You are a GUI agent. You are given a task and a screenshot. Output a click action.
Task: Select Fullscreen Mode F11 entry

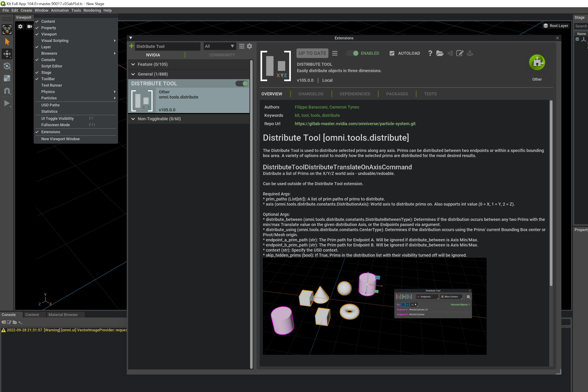pyautogui.click(x=76, y=125)
